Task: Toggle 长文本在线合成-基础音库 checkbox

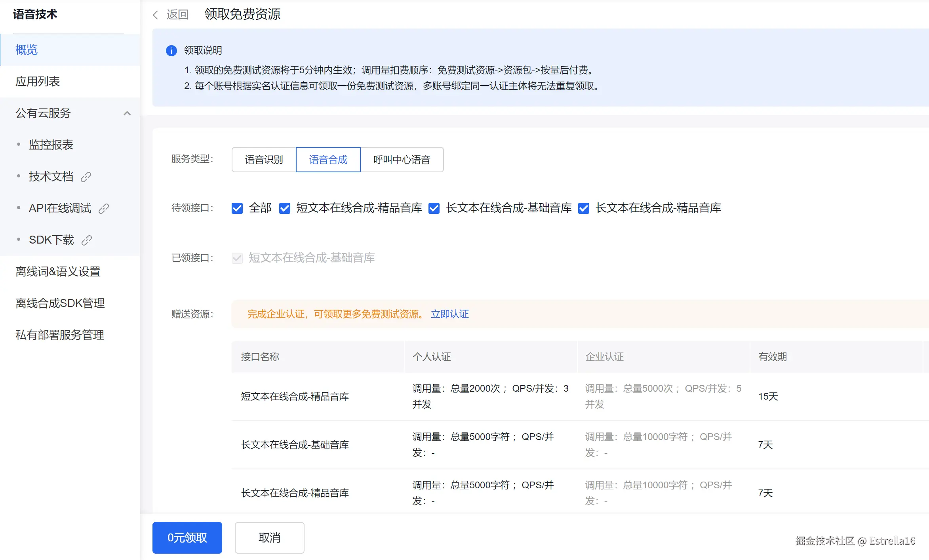Action: [x=434, y=208]
